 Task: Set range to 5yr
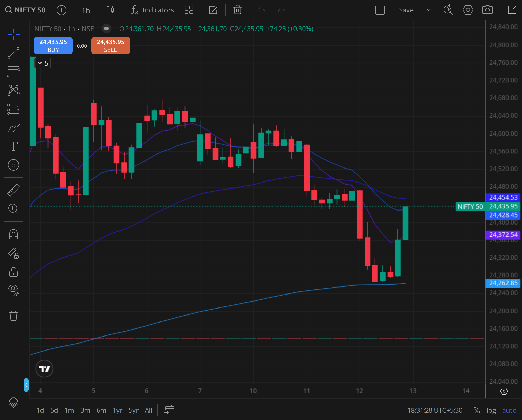(x=134, y=410)
